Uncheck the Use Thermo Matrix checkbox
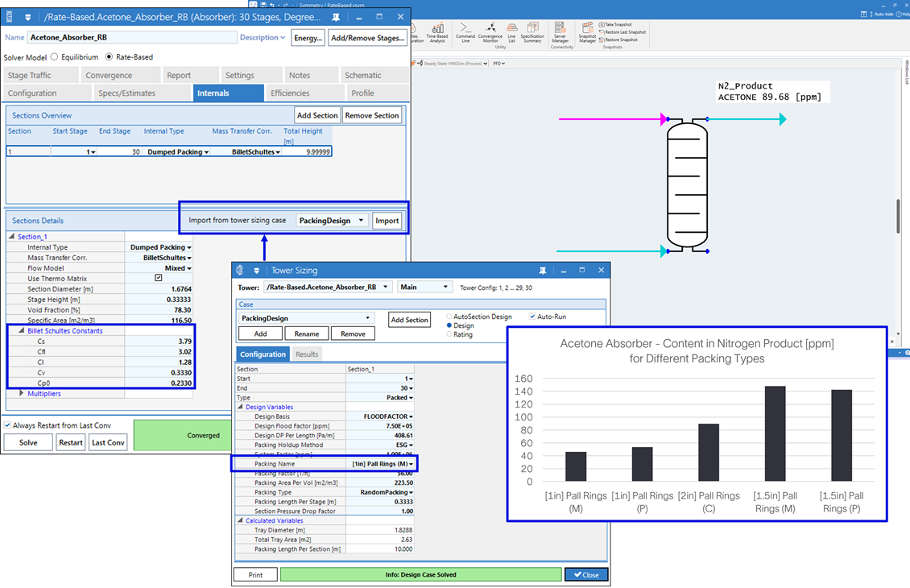This screenshot has width=910, height=588. pos(159,279)
